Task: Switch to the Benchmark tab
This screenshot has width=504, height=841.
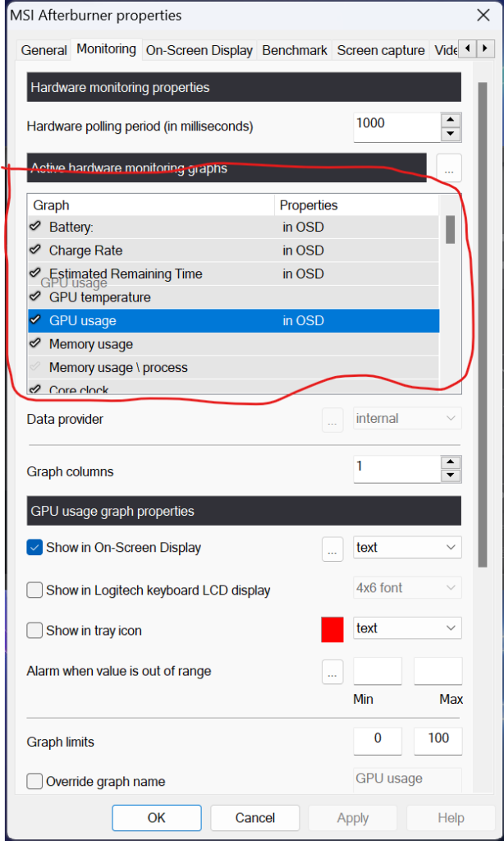Action: tap(295, 50)
